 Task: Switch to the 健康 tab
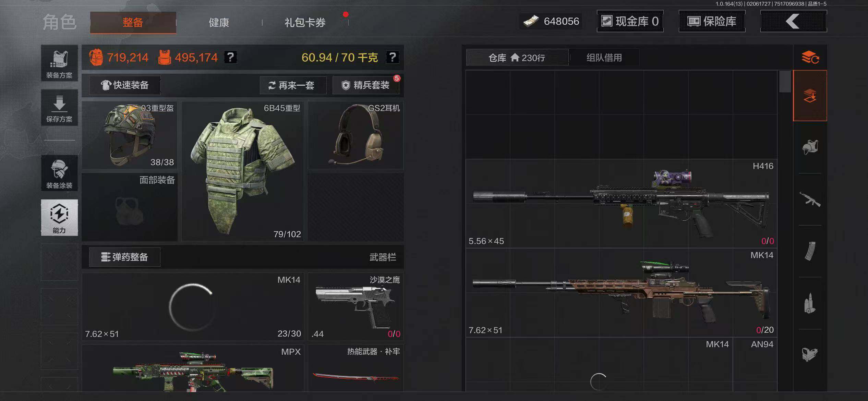(219, 23)
